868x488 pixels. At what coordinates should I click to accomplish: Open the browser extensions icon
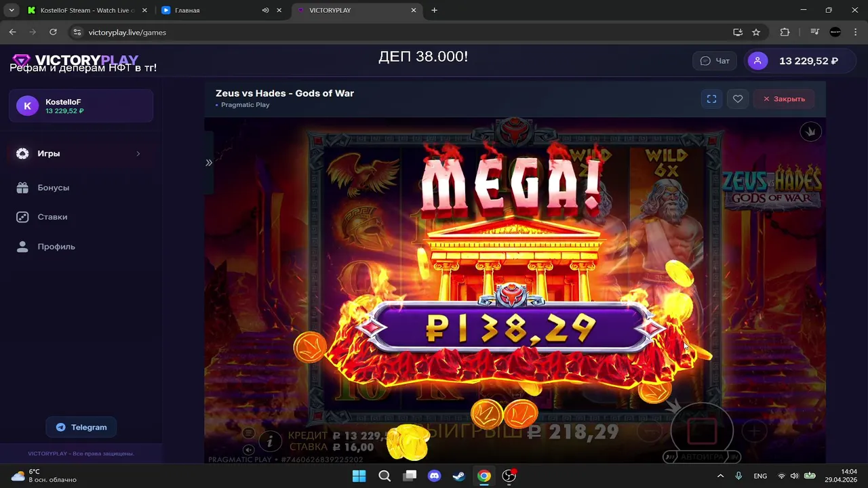785,32
